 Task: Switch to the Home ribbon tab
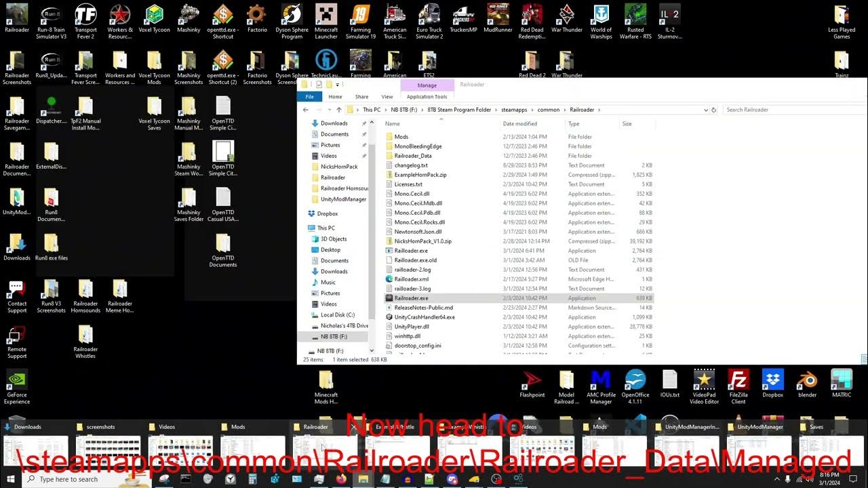coord(336,97)
